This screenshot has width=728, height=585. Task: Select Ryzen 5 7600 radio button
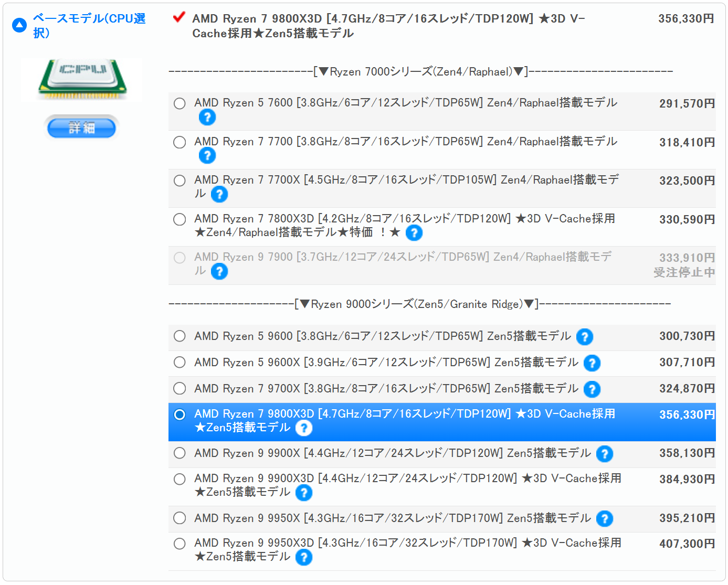pyautogui.click(x=180, y=103)
